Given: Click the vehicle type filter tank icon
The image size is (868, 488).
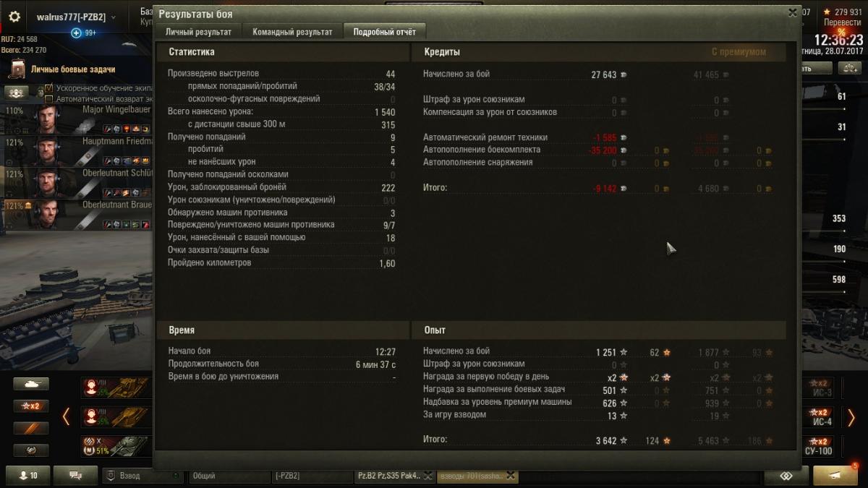Looking at the screenshot, I should (31, 384).
